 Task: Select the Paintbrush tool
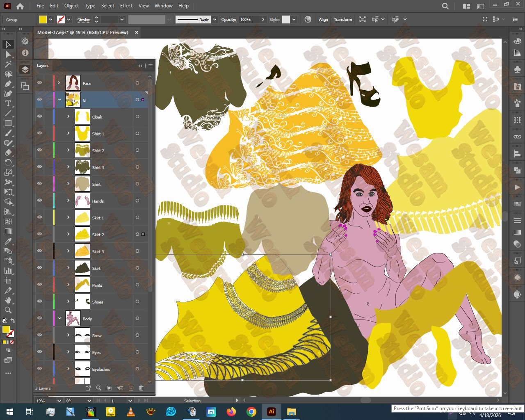(x=8, y=133)
